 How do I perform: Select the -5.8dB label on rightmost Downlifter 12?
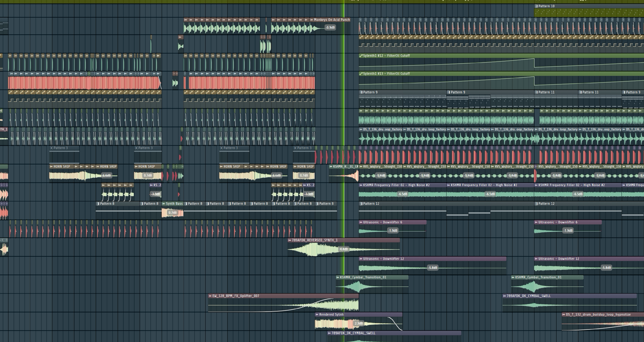[606, 268]
